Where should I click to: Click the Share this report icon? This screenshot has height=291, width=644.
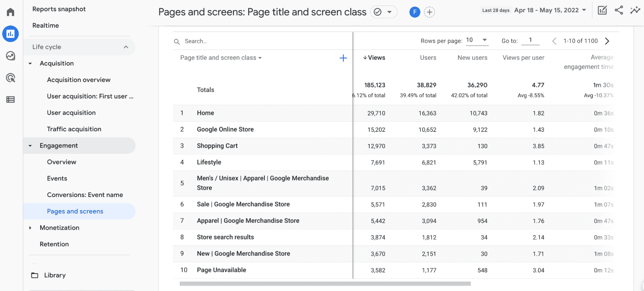point(619,10)
